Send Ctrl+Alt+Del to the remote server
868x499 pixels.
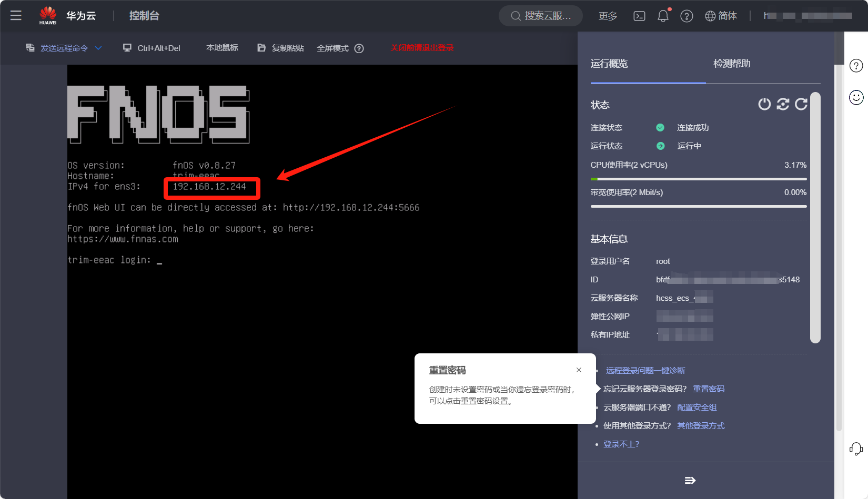point(152,48)
